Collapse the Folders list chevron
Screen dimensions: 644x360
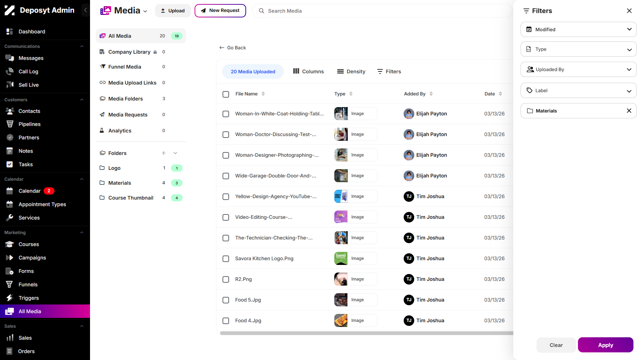175,153
